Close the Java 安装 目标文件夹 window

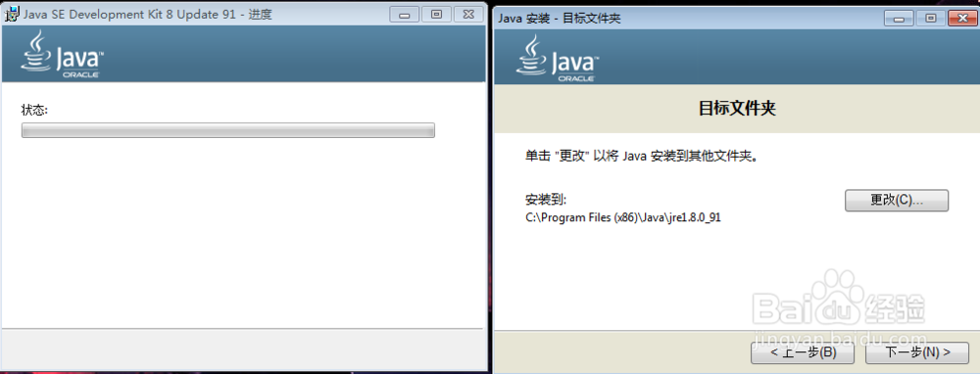point(962,18)
